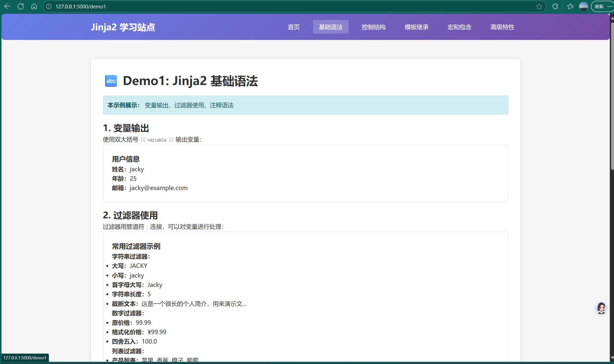The image size is (614, 364).
Task: Select the 宏和包含 nav item
Action: tap(459, 27)
